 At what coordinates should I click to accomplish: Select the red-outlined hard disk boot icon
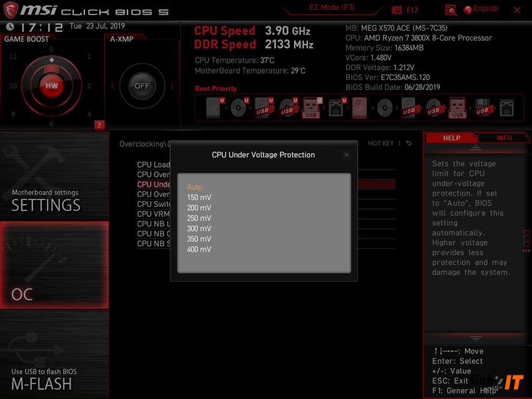pos(360,108)
